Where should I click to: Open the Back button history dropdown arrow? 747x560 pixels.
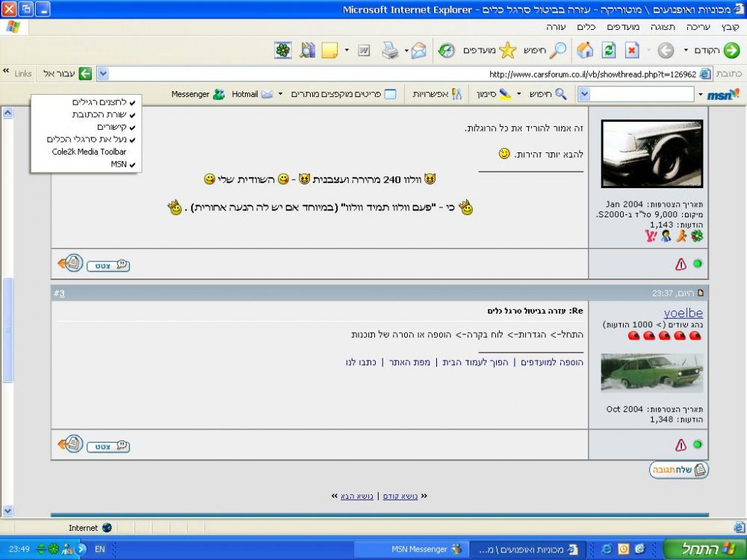click(x=686, y=51)
